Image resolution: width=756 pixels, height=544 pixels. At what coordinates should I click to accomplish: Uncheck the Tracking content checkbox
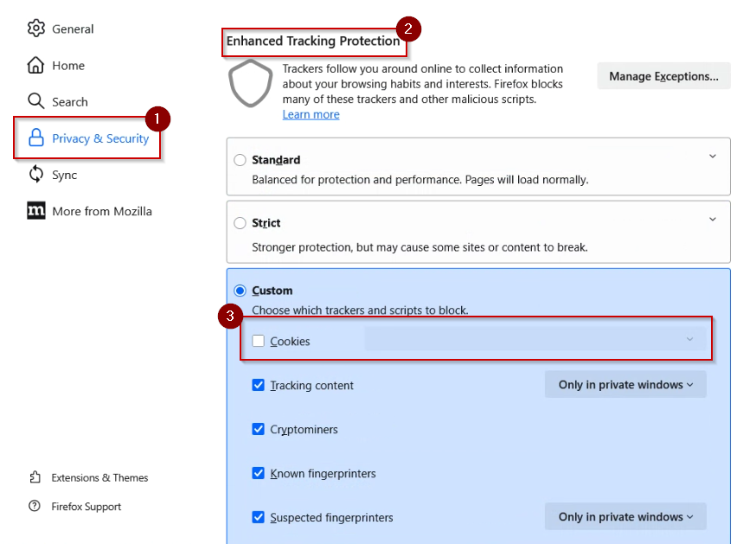pyautogui.click(x=259, y=386)
